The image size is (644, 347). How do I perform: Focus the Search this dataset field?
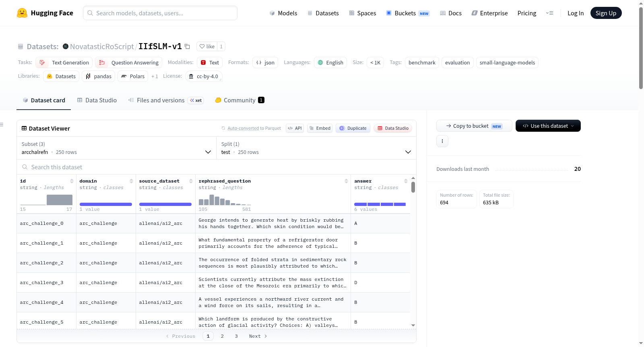point(217,167)
